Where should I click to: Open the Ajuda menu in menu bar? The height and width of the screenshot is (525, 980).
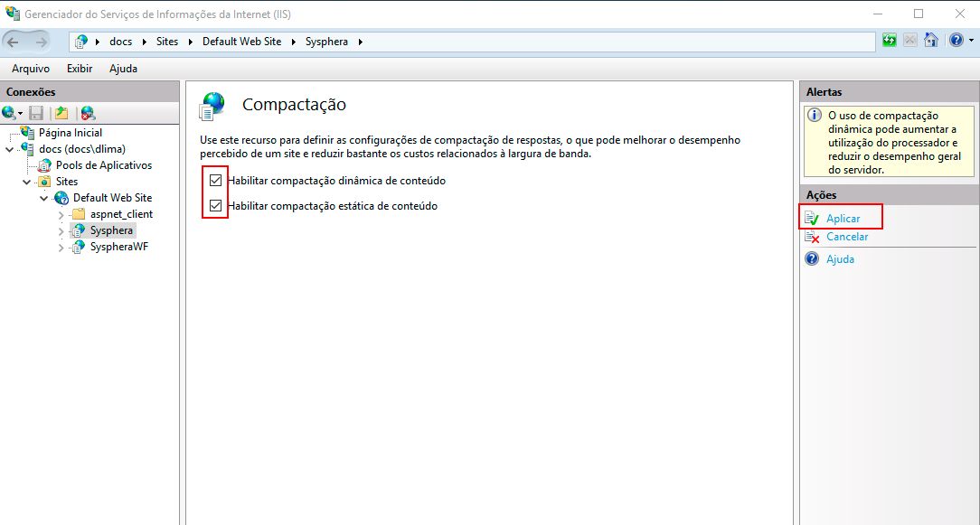[x=123, y=68]
